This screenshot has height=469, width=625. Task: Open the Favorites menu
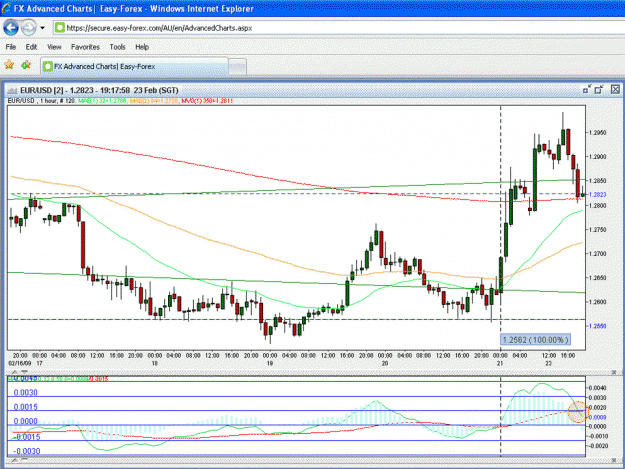pos(85,47)
